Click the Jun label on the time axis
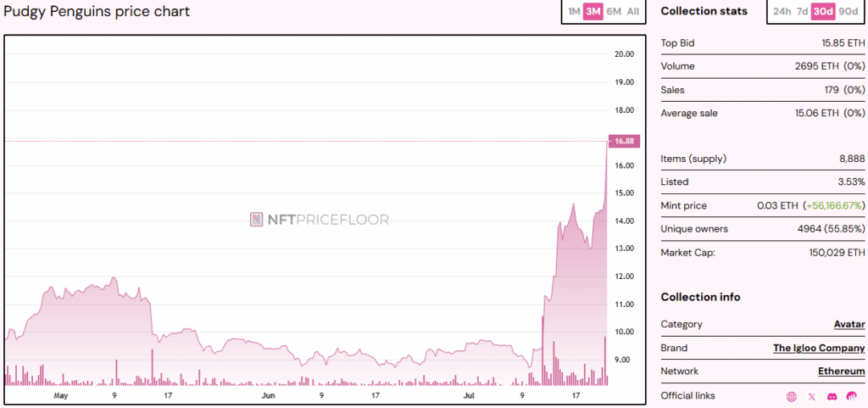The width and height of the screenshot is (868, 408). 269,396
